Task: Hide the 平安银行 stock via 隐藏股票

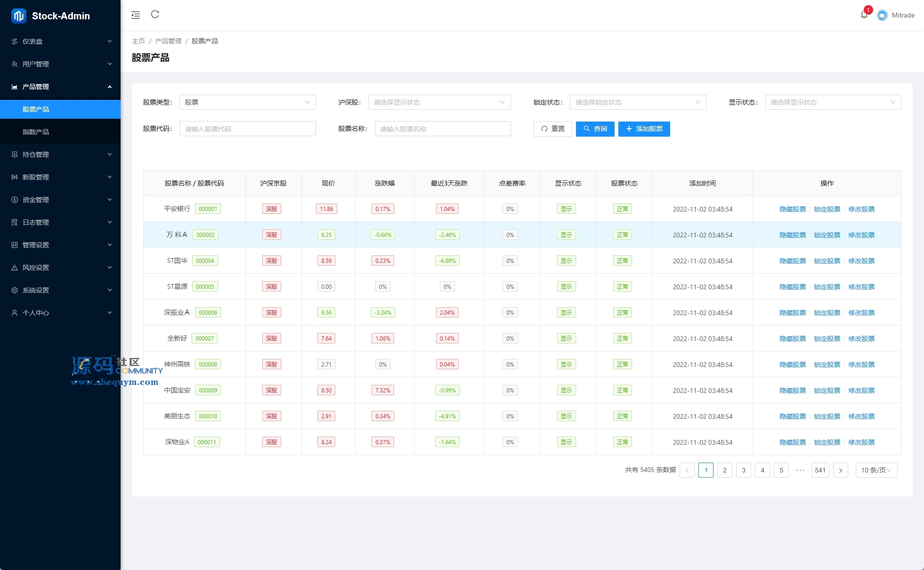Action: click(x=793, y=209)
